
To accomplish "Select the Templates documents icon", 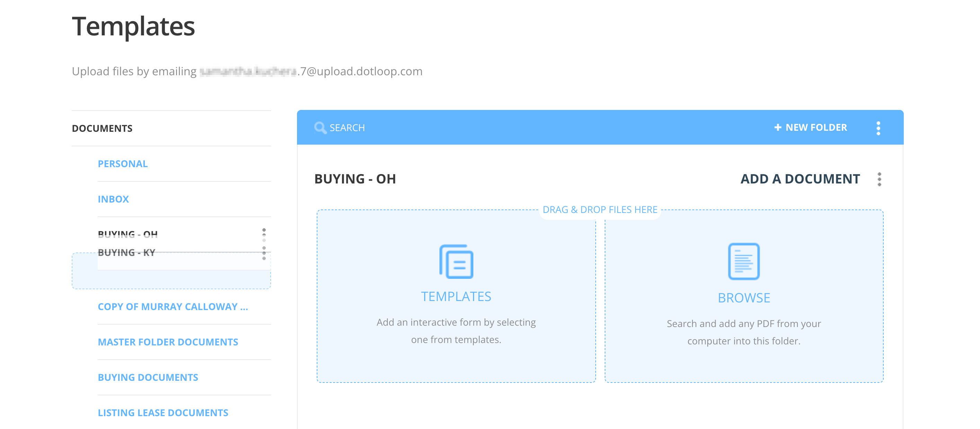I will point(456,261).
